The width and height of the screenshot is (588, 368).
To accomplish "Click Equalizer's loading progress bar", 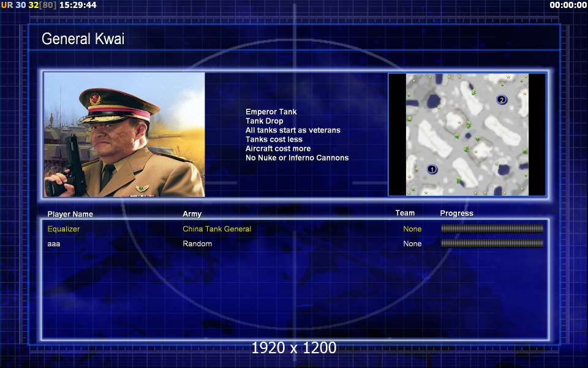I will click(492, 229).
